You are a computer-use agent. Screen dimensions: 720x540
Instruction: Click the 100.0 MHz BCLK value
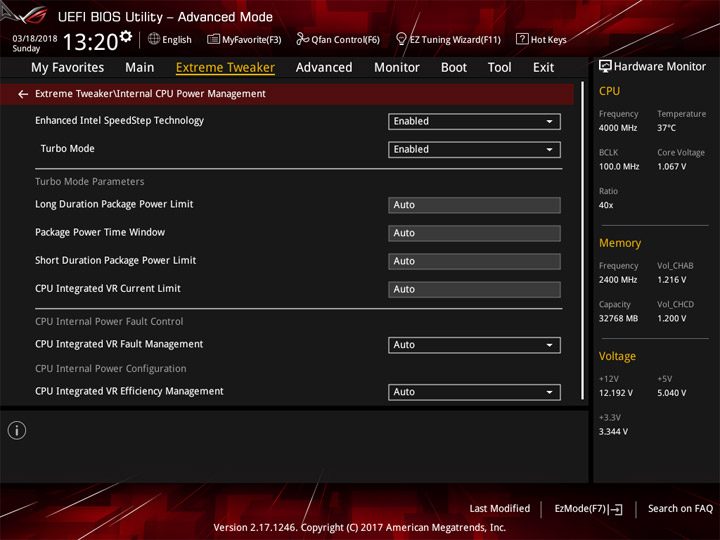pos(619,167)
